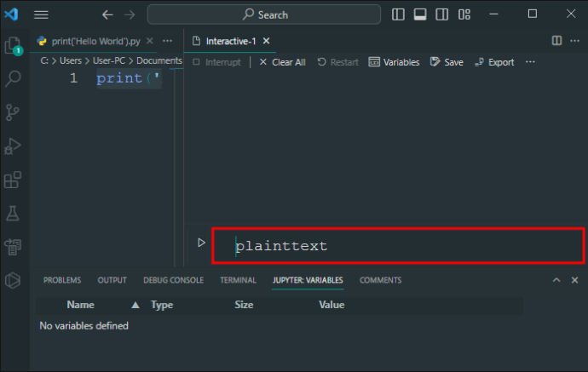Viewport: 588px width, 372px height.
Task: Click the Type column header
Action: tap(162, 305)
